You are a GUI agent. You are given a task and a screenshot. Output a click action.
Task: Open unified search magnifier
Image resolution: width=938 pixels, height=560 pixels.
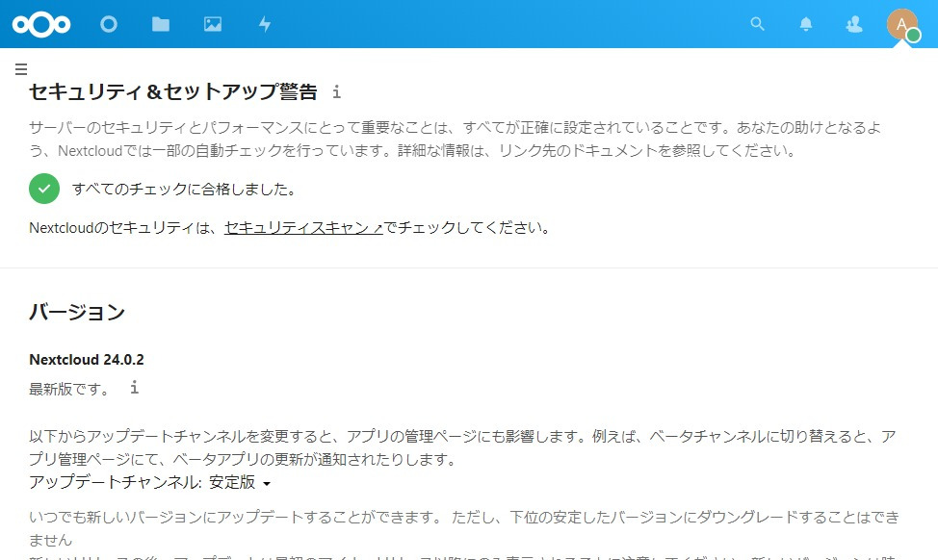pyautogui.click(x=757, y=24)
